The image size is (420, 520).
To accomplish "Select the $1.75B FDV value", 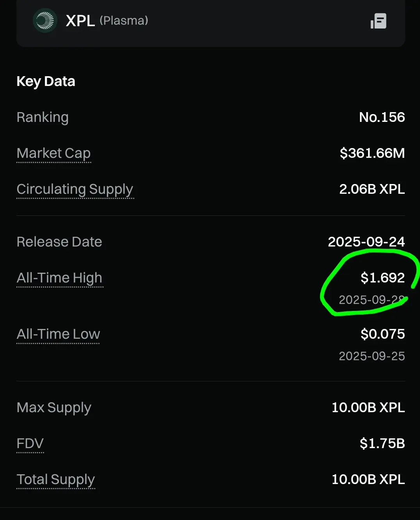I will pos(382,443).
